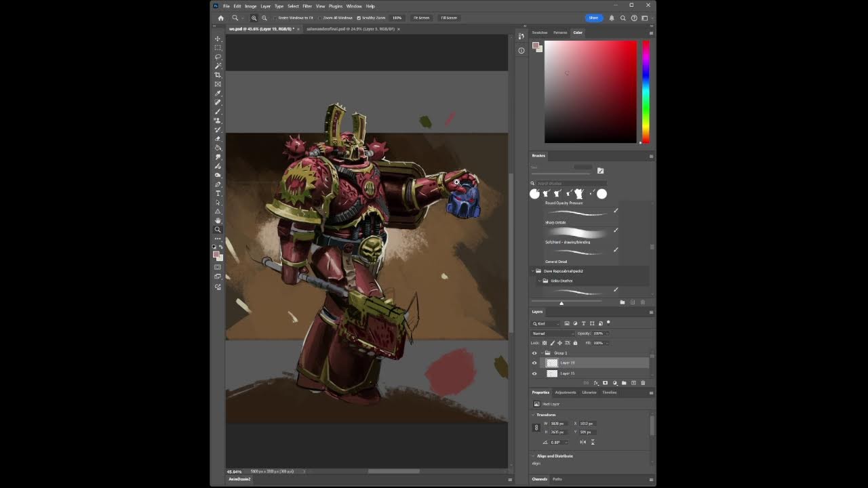This screenshot has height=488, width=868.
Task: Choose Zoom In mode in options bar
Action: point(254,18)
